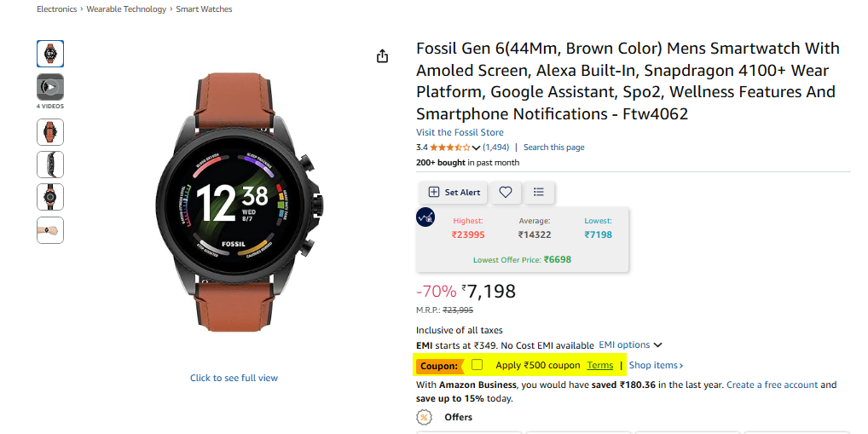Click to see full view of image
The height and width of the screenshot is (434, 868).
234,378
